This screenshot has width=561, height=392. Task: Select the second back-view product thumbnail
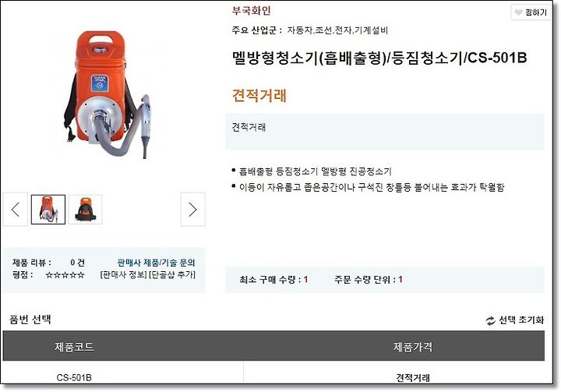pyautogui.click(x=85, y=210)
